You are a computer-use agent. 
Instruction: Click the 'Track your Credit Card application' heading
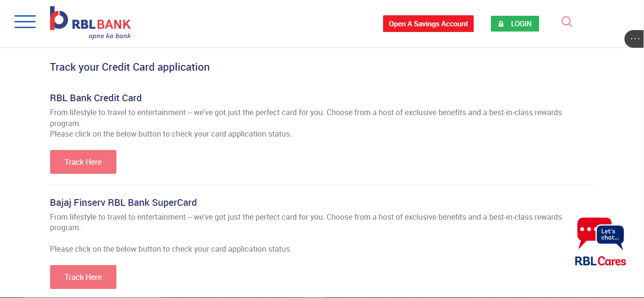pos(130,67)
